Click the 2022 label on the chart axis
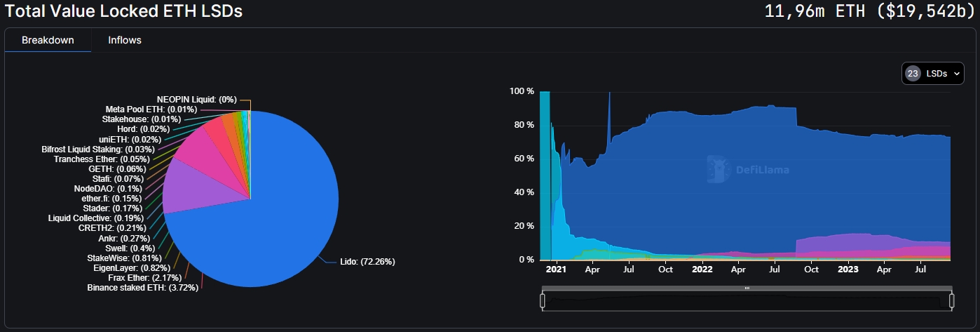The image size is (980, 332). pos(702,269)
